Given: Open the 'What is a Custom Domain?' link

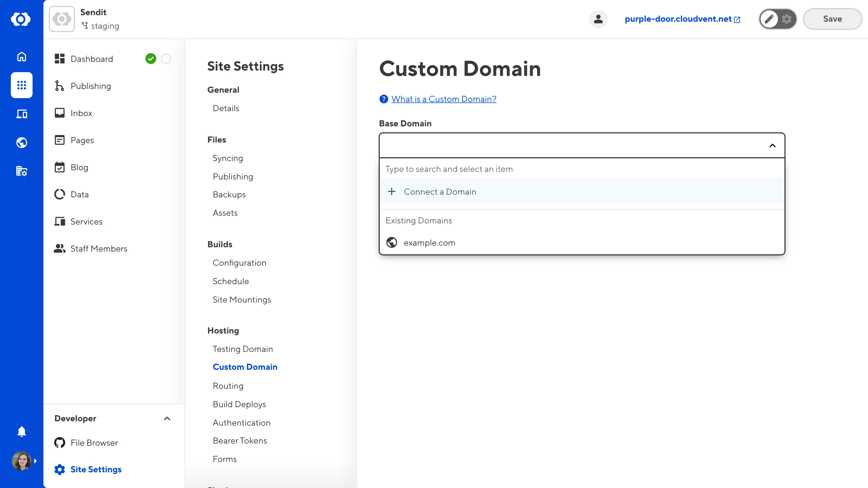Looking at the screenshot, I should point(443,99).
